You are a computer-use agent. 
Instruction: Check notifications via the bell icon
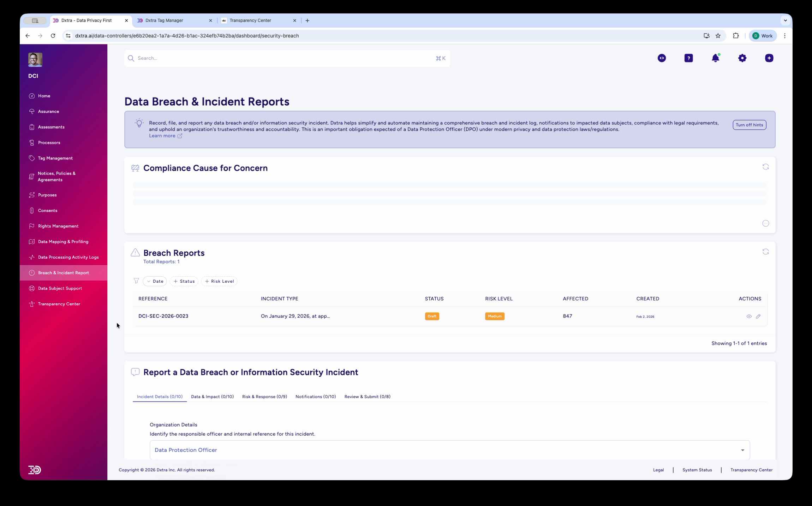(x=715, y=58)
